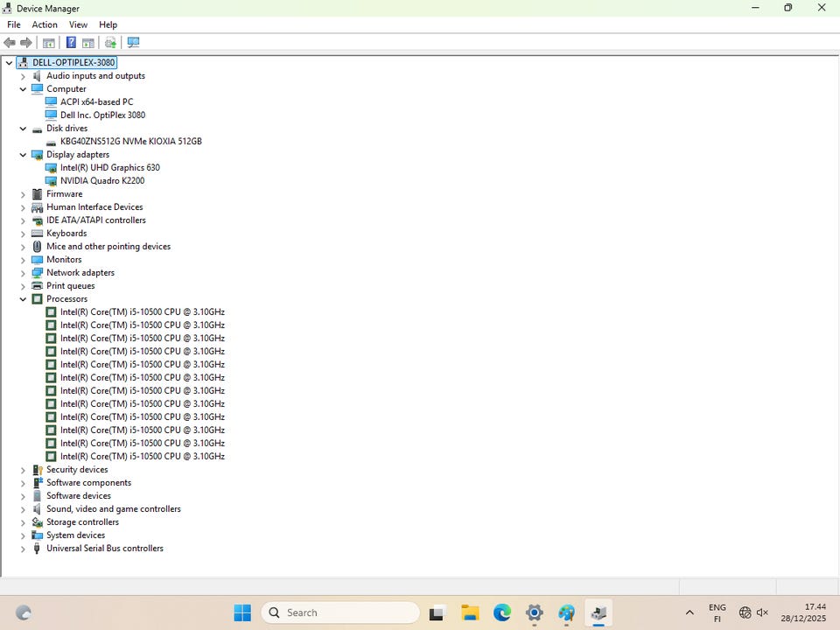Open the Help menu
This screenshot has width=840, height=630.
pyautogui.click(x=108, y=24)
